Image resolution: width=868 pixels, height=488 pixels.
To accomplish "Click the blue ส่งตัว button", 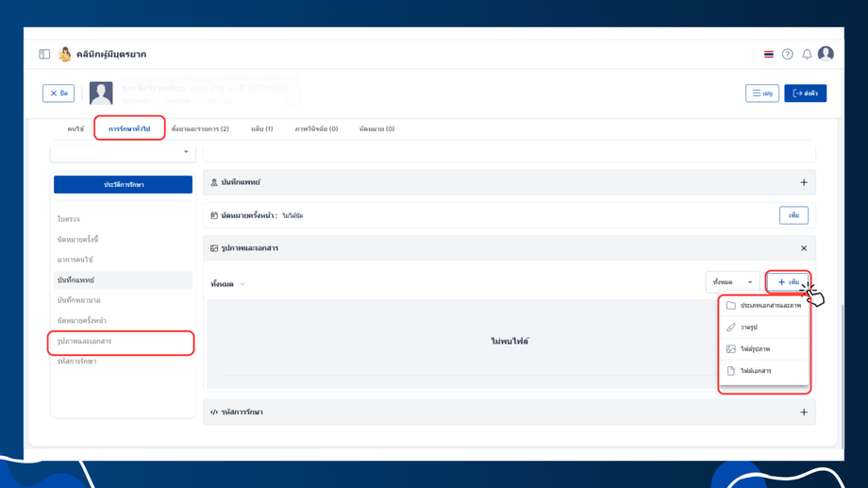I will tap(805, 93).
